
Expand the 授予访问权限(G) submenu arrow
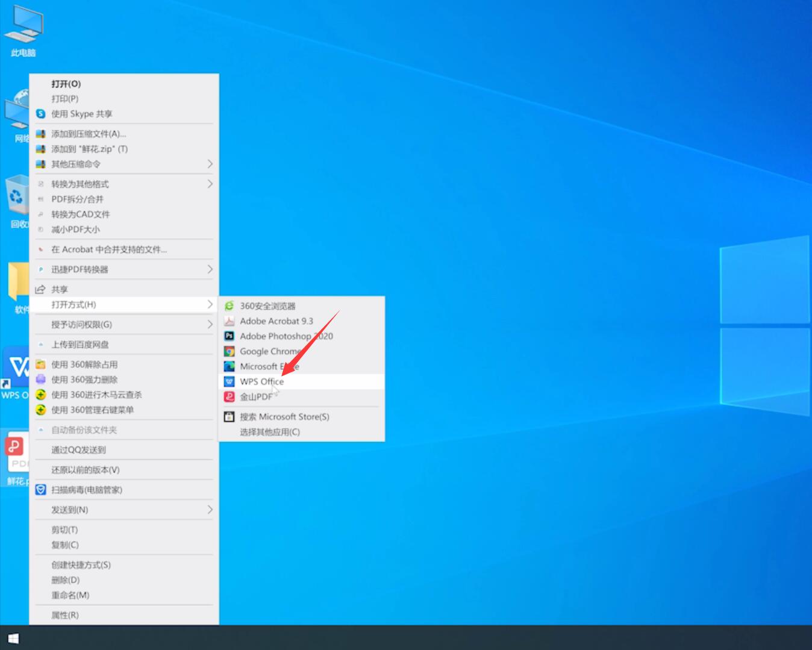[210, 324]
